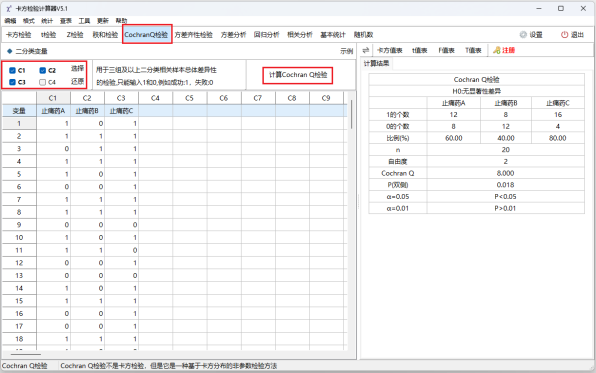Click the 选择 button
Viewport: 596px width, 373px height.
[77, 68]
